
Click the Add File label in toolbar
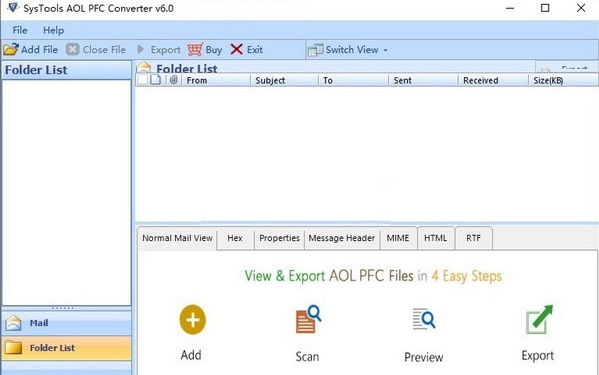[x=39, y=50]
